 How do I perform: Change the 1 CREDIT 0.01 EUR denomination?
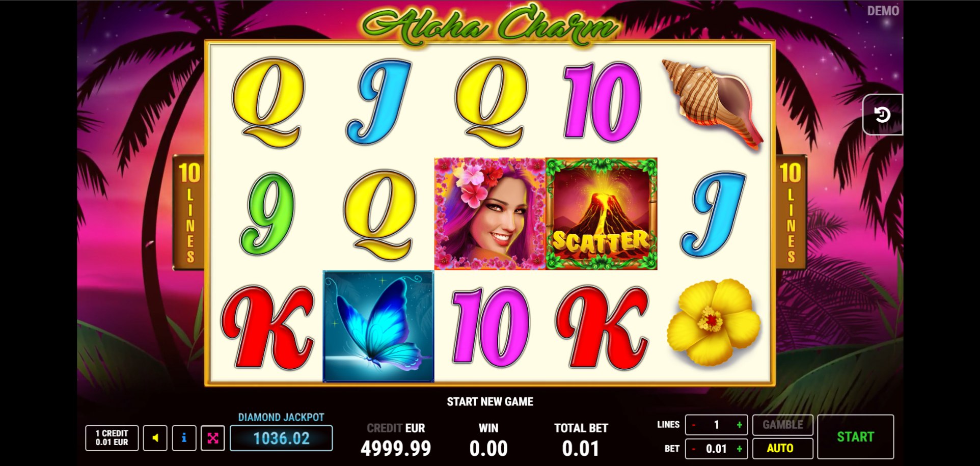[112, 438]
